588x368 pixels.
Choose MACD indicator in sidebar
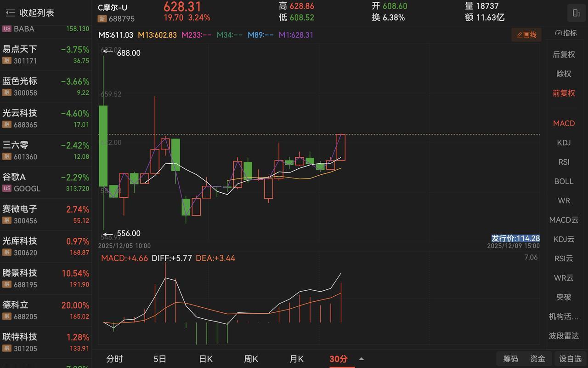pyautogui.click(x=564, y=123)
